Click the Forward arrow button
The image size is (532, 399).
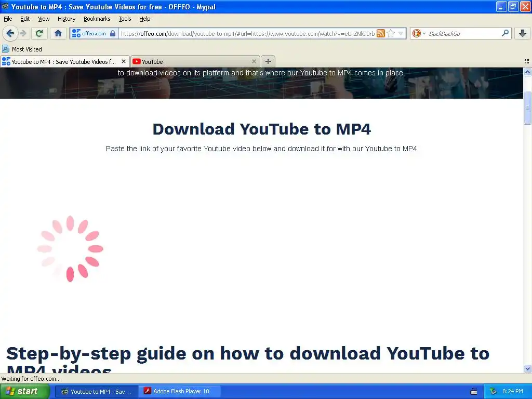click(x=23, y=33)
